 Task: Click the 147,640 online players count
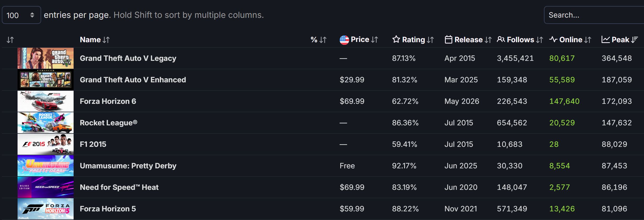pos(564,101)
